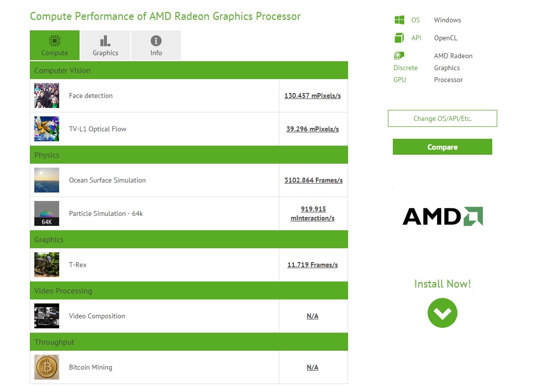539x392 pixels.
Task: Click the green Install Now download arrow
Action: click(x=443, y=313)
